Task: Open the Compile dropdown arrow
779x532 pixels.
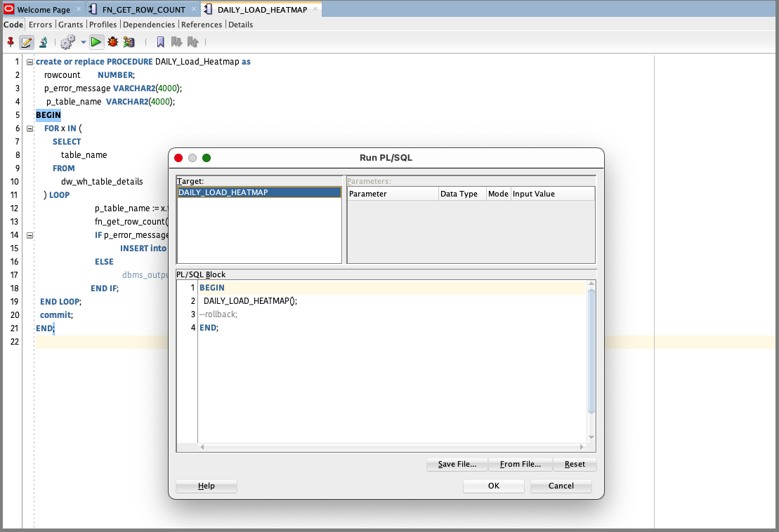Action: pyautogui.click(x=84, y=42)
